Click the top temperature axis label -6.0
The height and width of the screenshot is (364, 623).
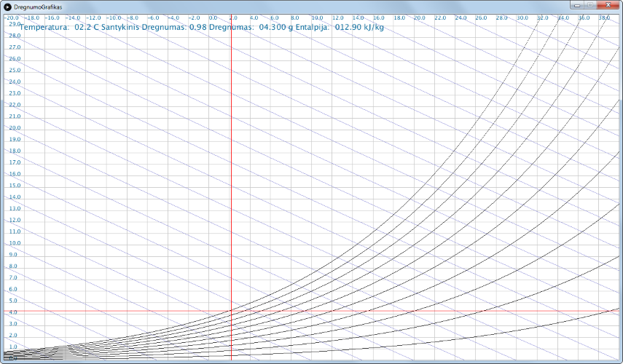pyautogui.click(x=153, y=18)
